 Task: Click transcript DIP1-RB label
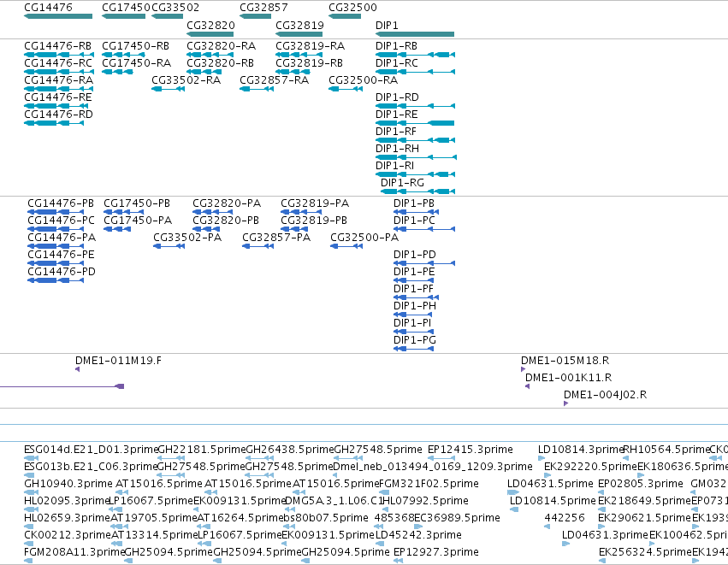click(x=396, y=46)
